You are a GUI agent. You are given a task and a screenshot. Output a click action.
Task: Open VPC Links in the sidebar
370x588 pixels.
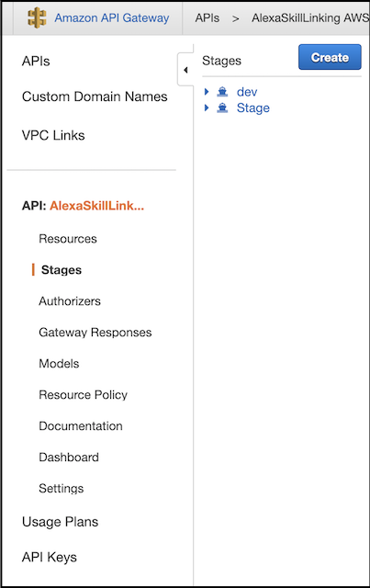coord(53,135)
